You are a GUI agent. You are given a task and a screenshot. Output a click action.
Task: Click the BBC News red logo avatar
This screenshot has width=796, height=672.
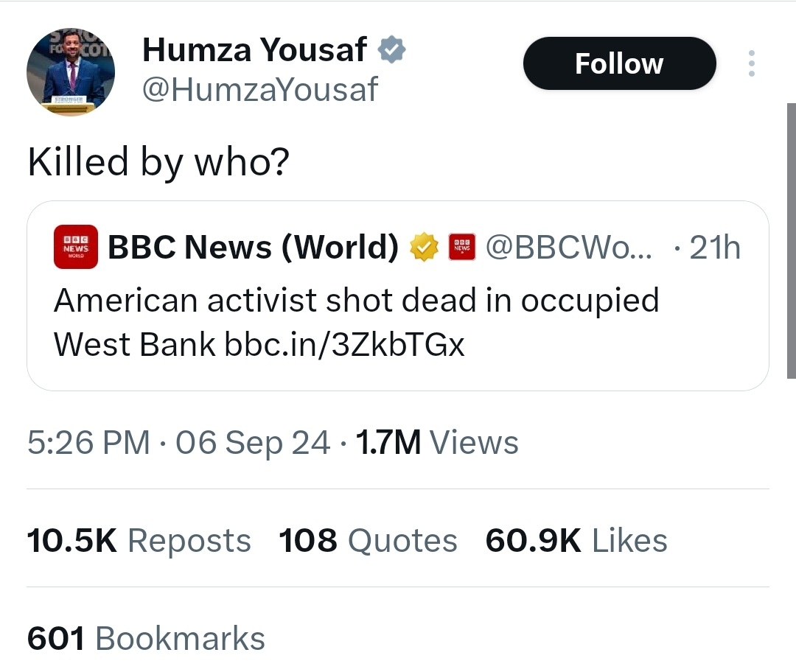point(75,247)
